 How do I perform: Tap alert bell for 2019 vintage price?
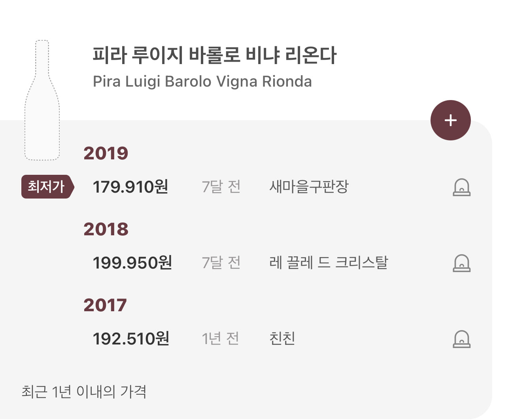click(x=461, y=187)
